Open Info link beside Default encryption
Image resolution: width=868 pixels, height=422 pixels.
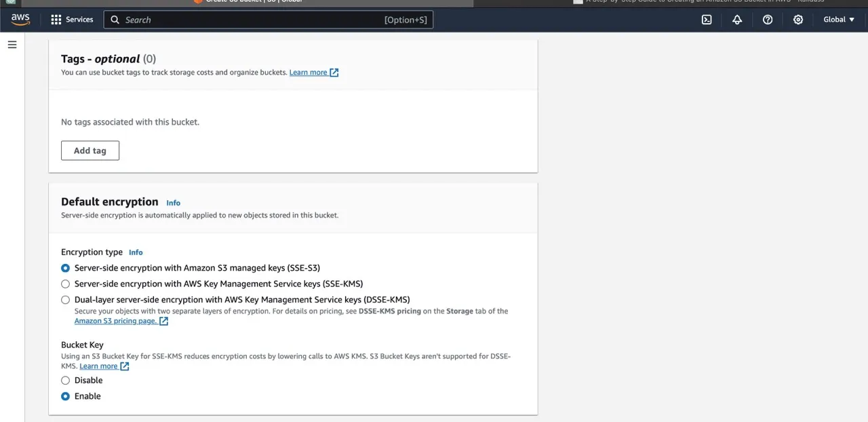(174, 203)
